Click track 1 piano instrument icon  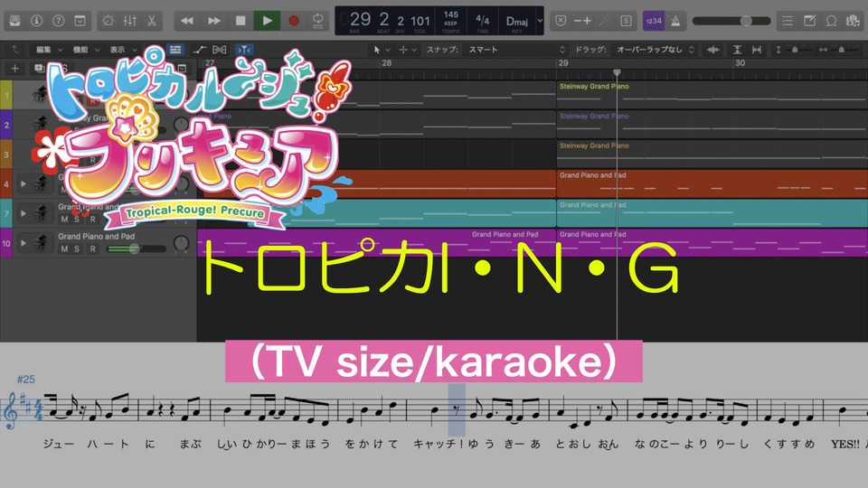pos(39,95)
